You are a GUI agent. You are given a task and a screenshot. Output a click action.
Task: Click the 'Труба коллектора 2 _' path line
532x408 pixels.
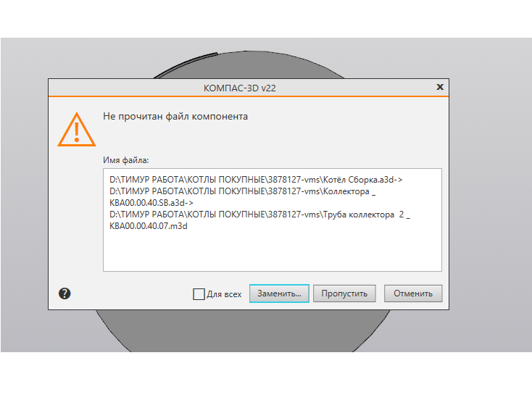(x=259, y=215)
